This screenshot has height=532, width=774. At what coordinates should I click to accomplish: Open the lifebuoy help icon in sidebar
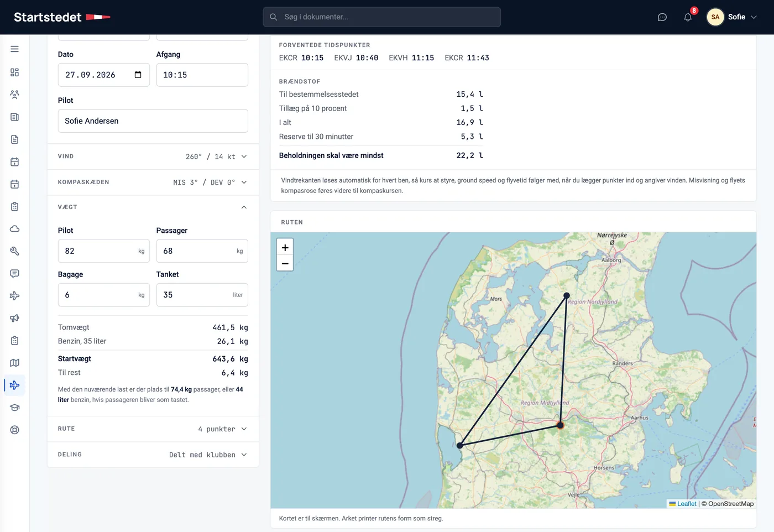[x=15, y=430]
